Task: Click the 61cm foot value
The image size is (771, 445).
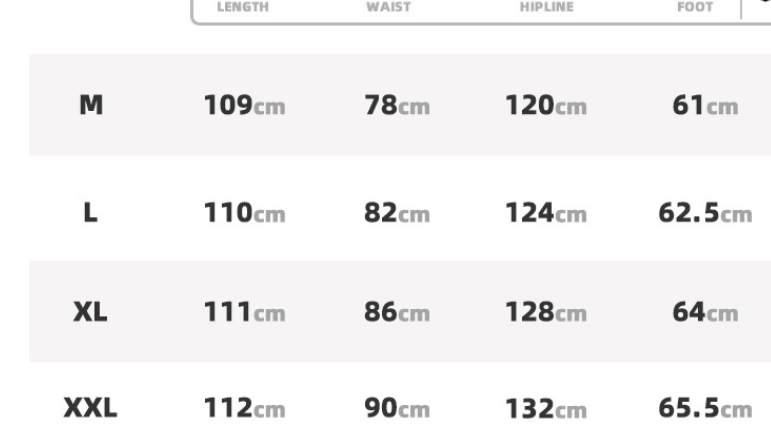Action: tap(706, 105)
